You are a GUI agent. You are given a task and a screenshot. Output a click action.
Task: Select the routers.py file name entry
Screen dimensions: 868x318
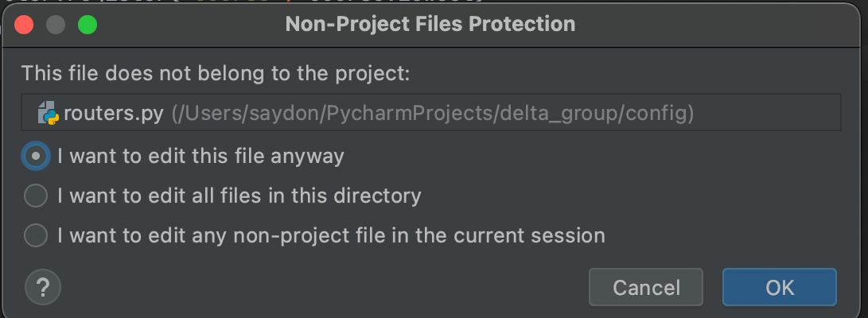[114, 114]
